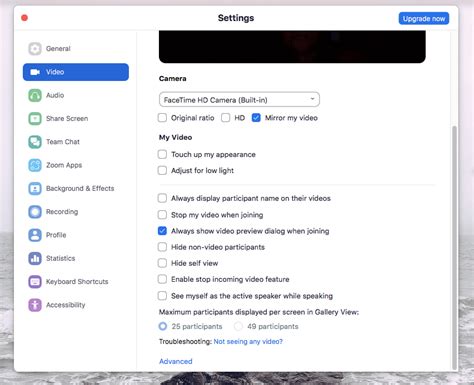The height and width of the screenshot is (385, 474).
Task: View the Statistics section
Action: point(76,258)
